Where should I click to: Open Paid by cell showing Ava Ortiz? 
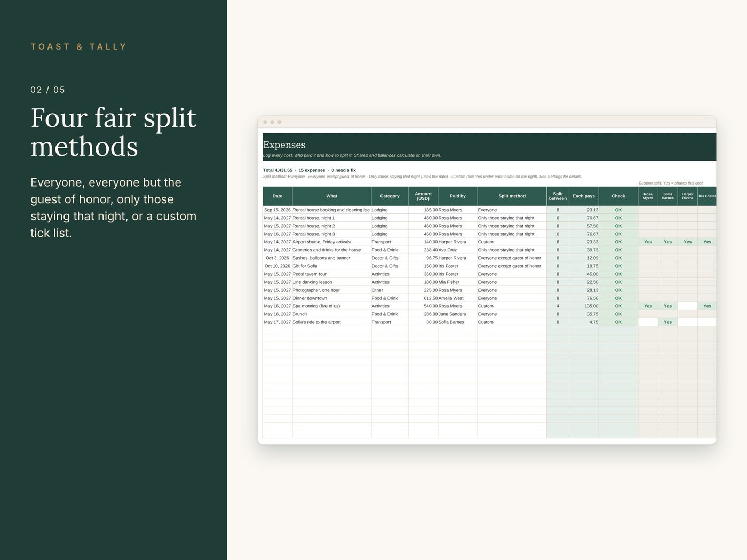point(457,250)
